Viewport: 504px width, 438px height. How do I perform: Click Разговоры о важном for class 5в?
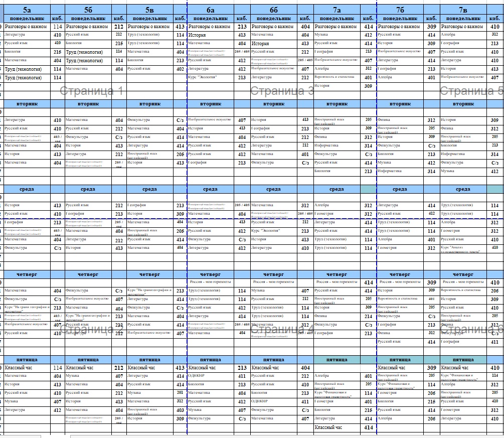149,27
